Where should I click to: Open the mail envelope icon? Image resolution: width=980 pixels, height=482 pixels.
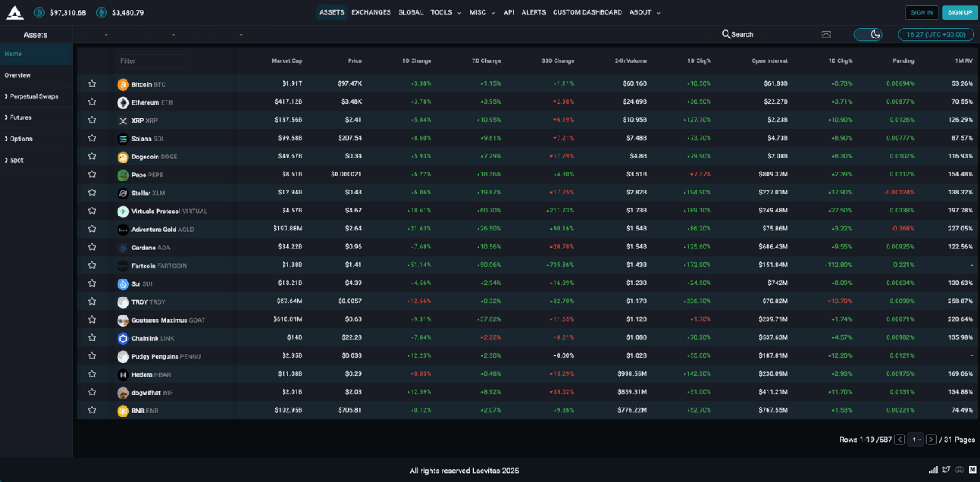(x=826, y=34)
